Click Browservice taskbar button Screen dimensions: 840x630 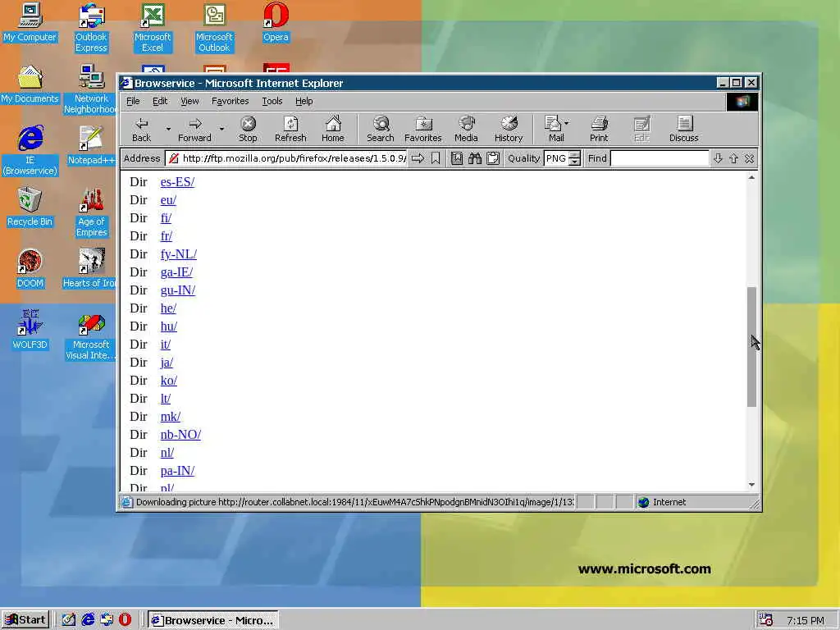213,620
